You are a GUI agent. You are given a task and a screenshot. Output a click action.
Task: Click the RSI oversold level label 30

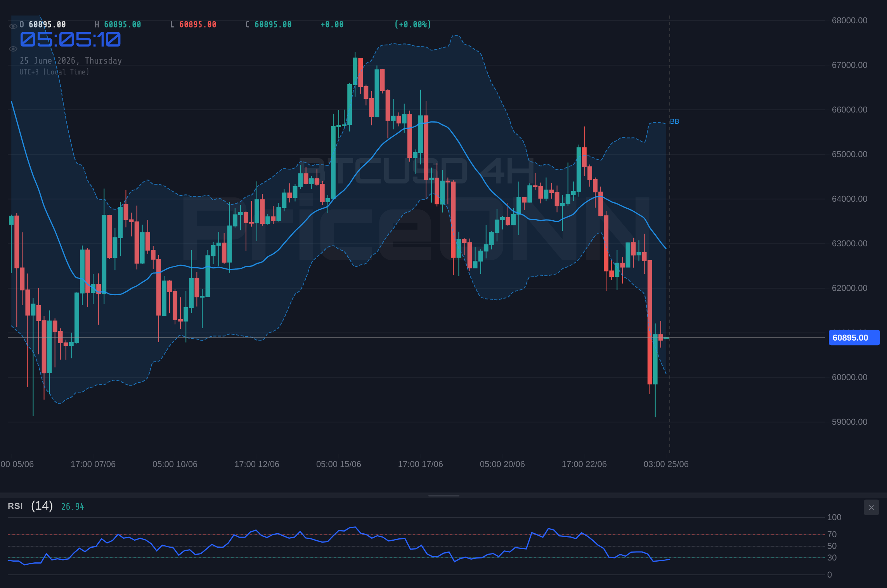(x=832, y=558)
